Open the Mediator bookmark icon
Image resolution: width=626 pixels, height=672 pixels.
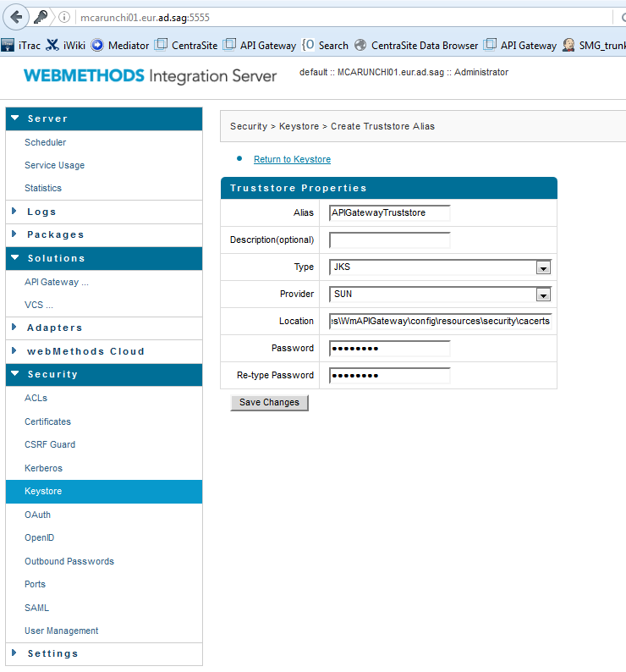pyautogui.click(x=97, y=45)
